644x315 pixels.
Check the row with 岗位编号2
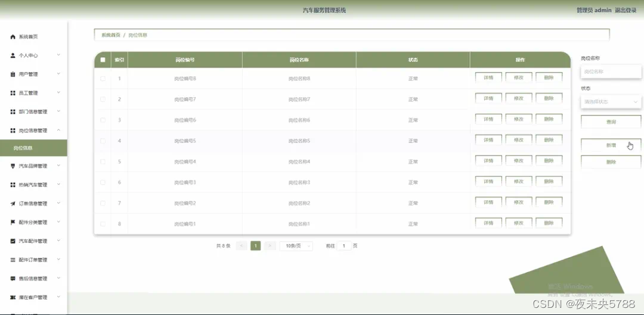coord(103,203)
